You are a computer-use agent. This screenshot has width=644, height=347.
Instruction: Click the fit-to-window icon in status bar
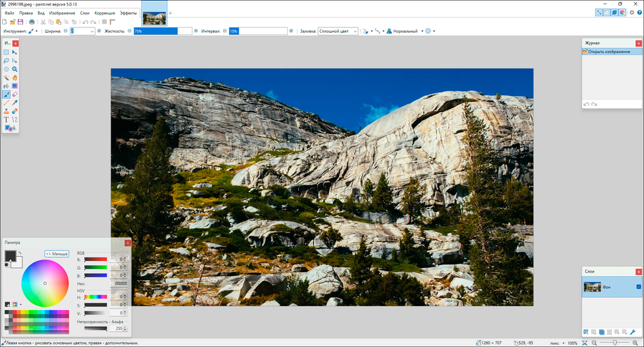[585, 342]
